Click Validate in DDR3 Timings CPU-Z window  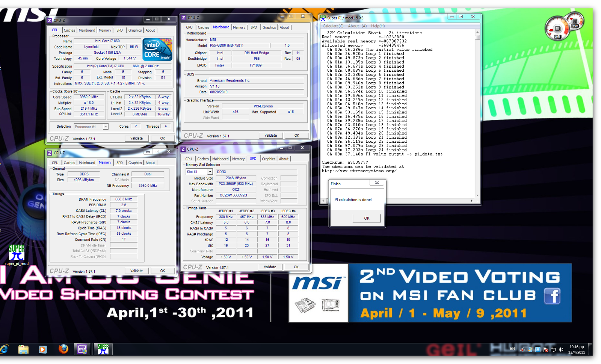(136, 270)
